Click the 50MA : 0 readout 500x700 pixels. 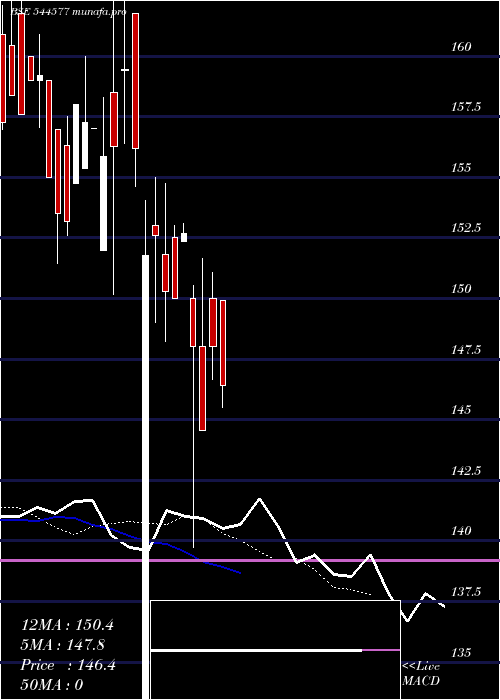(x=51, y=685)
